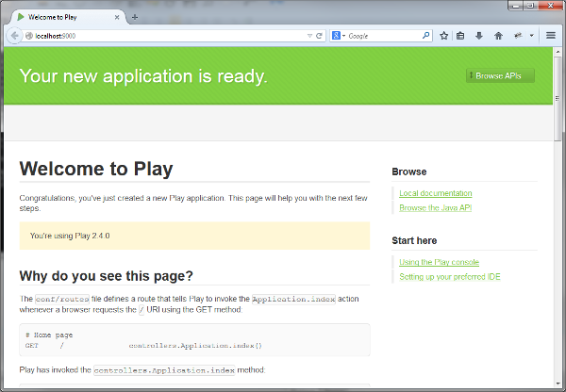Close the Welcome to Play tab
566x392 pixels.
(x=117, y=17)
